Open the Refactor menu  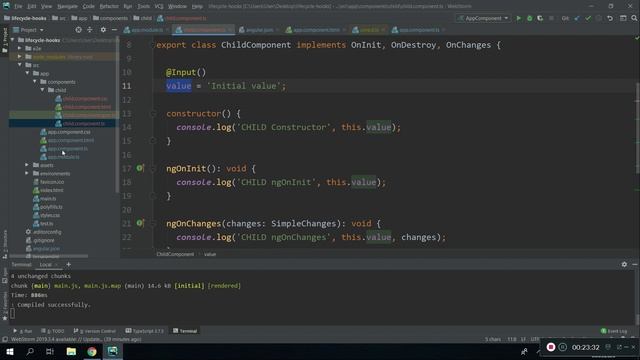click(x=109, y=7)
